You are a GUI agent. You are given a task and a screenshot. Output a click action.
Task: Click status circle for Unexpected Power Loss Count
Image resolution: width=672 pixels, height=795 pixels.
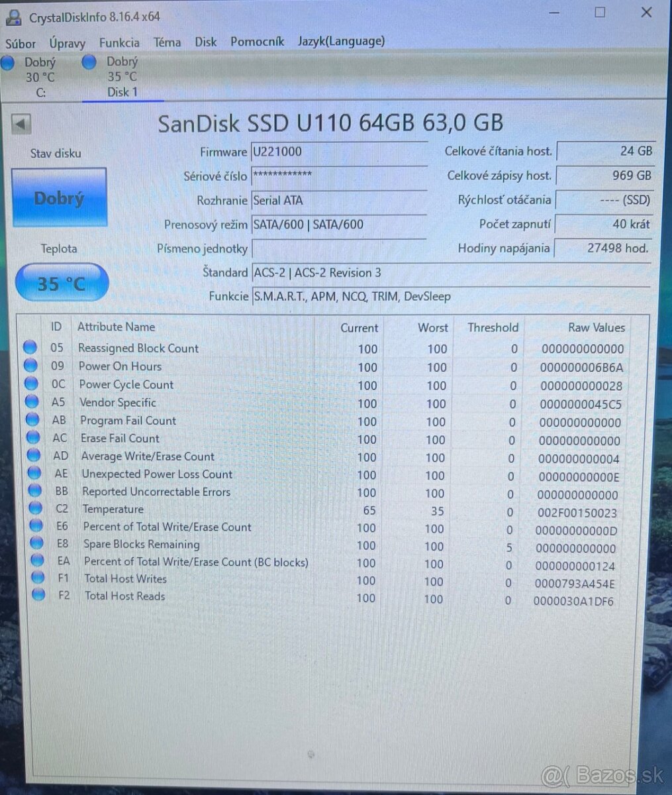pyautogui.click(x=34, y=472)
